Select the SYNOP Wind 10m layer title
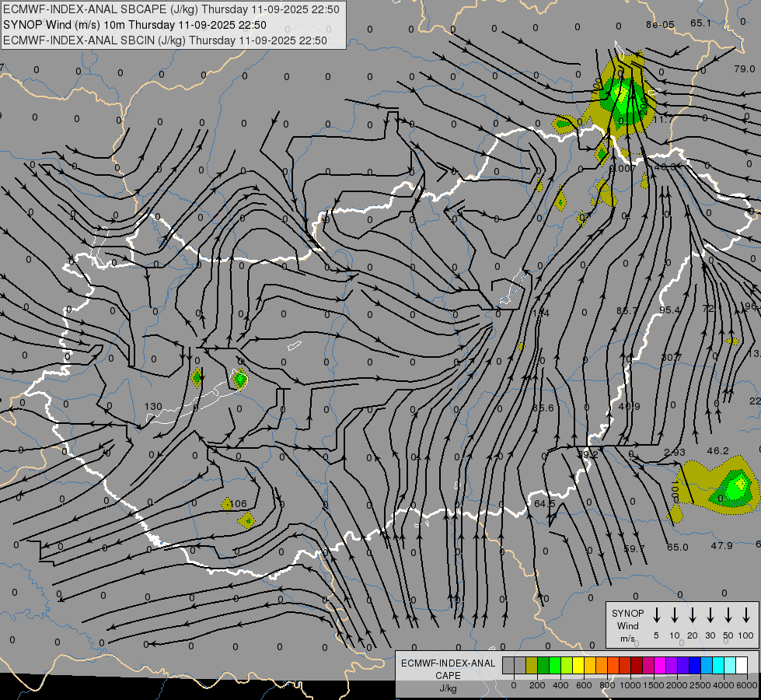761x700 pixels. pos(134,25)
